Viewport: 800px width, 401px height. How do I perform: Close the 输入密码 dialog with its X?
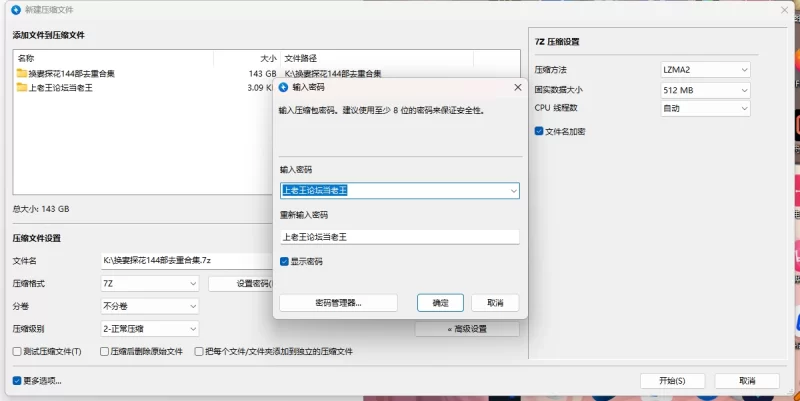pos(517,87)
